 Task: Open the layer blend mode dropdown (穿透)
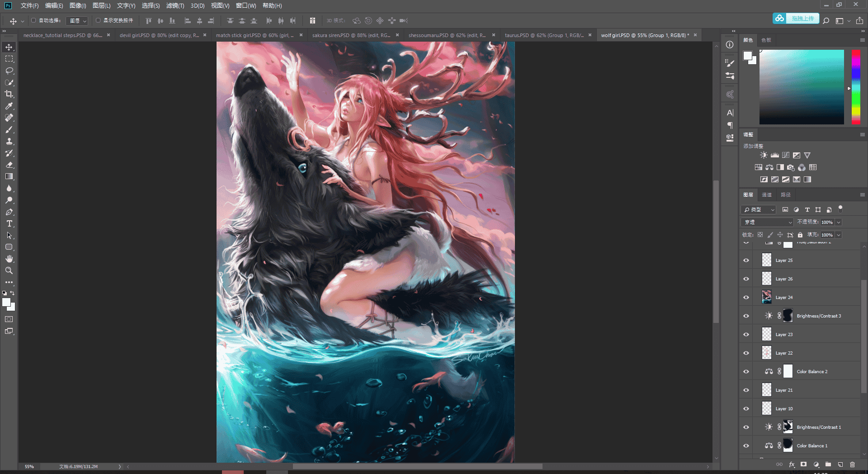click(767, 222)
